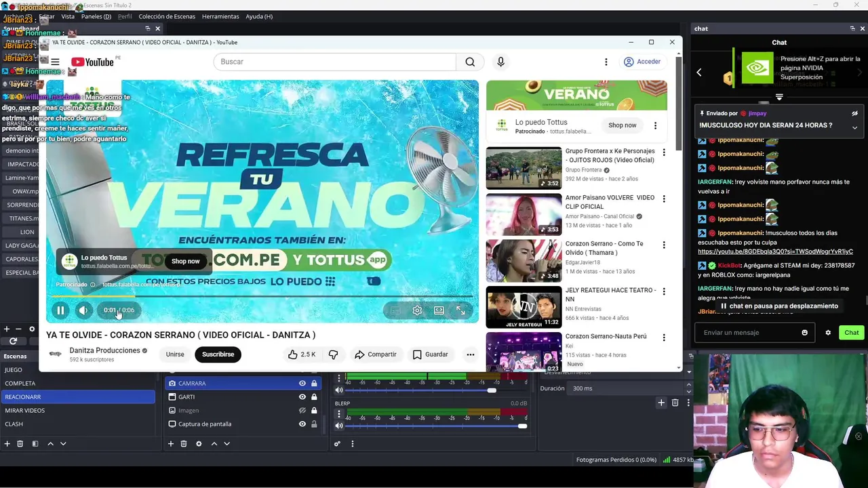The image size is (868, 488).
Task: Click the Compartir button
Action: point(375,354)
